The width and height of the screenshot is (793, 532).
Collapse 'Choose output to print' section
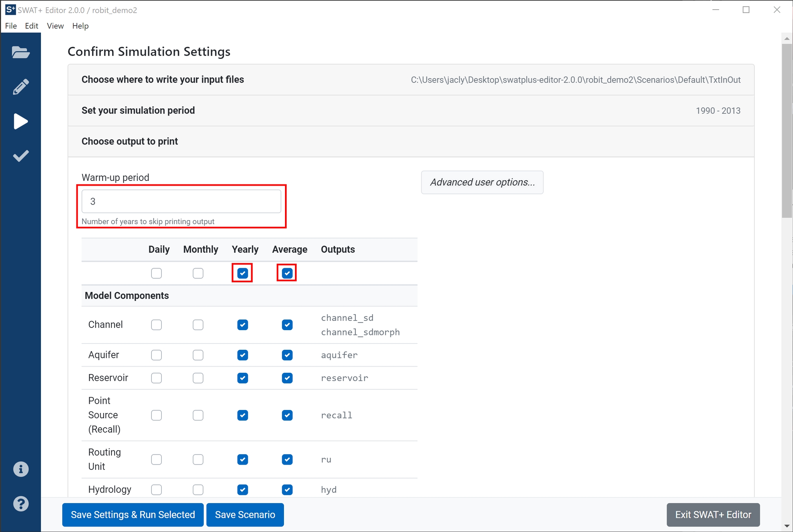[129, 141]
